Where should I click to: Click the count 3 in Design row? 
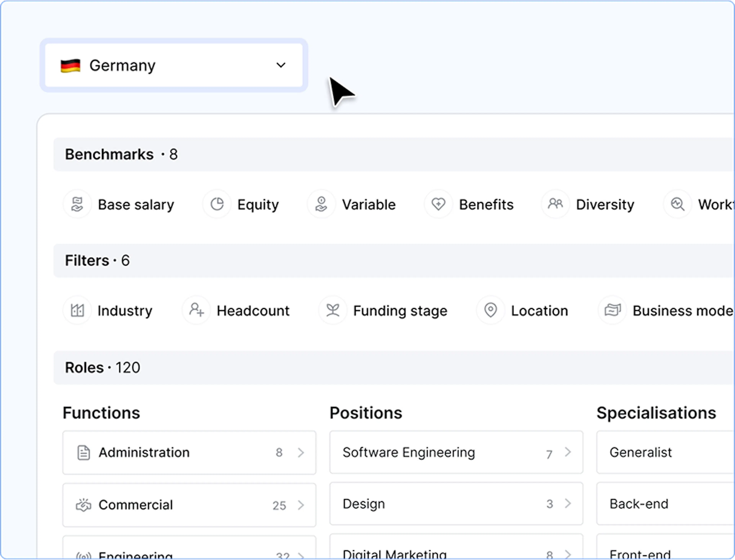tap(549, 504)
